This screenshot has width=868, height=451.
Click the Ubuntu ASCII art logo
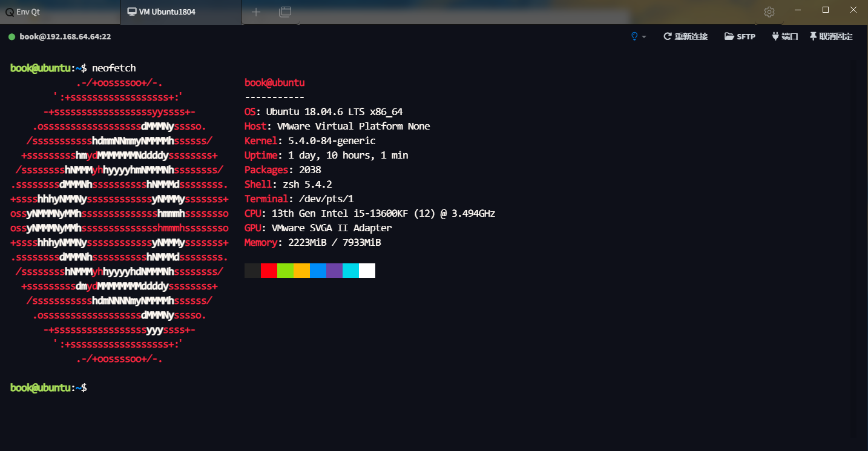pyautogui.click(x=120, y=220)
